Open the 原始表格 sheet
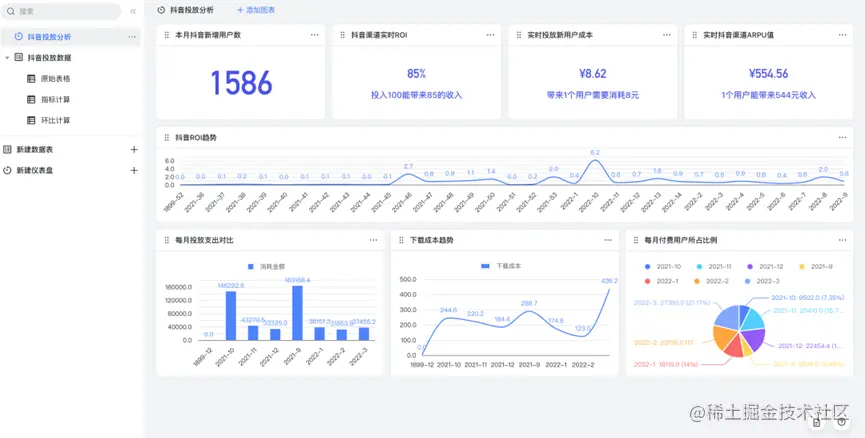The image size is (865, 438). pos(56,78)
